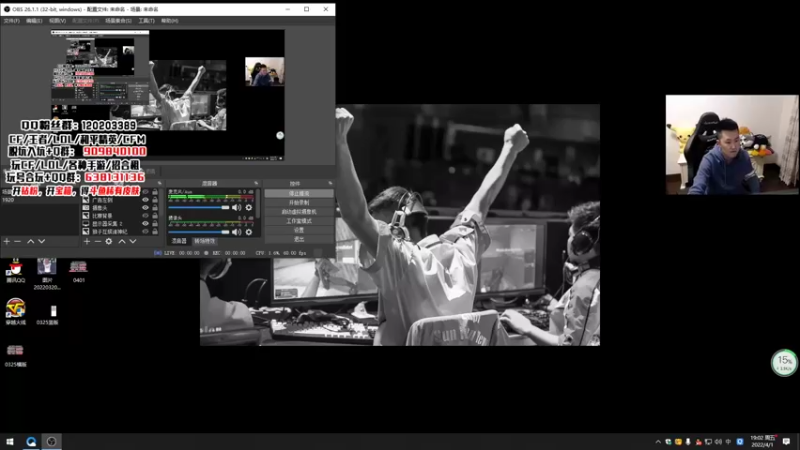Remove the selected scene with minus icon
The width and height of the screenshot is (800, 450).
click(18, 241)
